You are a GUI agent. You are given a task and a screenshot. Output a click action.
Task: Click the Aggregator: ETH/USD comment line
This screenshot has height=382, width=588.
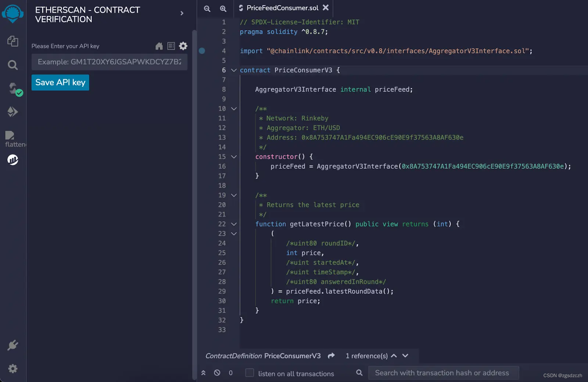(x=300, y=128)
